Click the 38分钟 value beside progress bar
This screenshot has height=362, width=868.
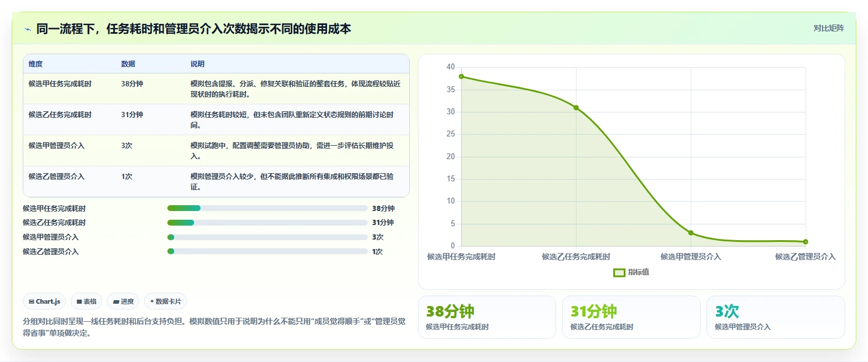tap(383, 208)
